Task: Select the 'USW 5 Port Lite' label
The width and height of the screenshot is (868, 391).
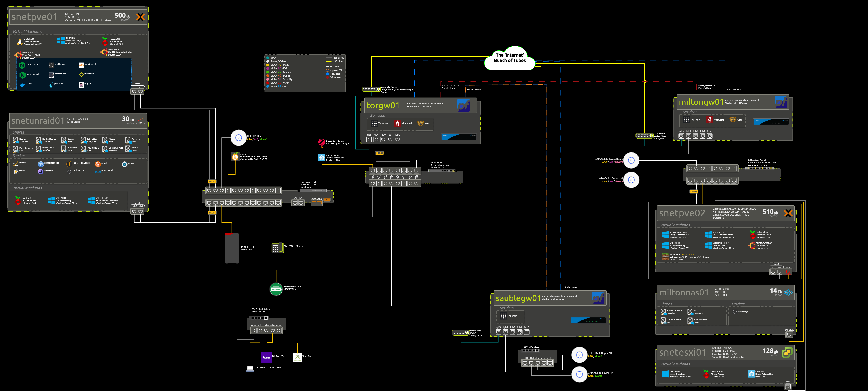Action: [531, 347]
